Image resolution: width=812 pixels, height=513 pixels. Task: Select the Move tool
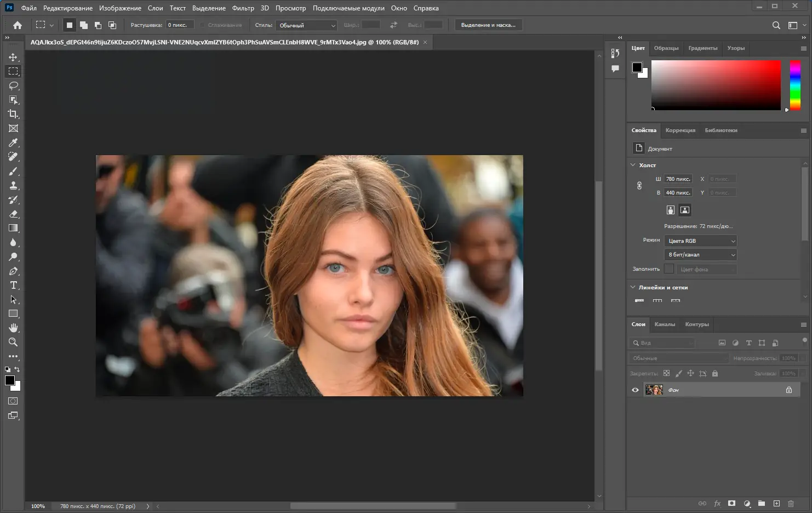click(x=13, y=56)
